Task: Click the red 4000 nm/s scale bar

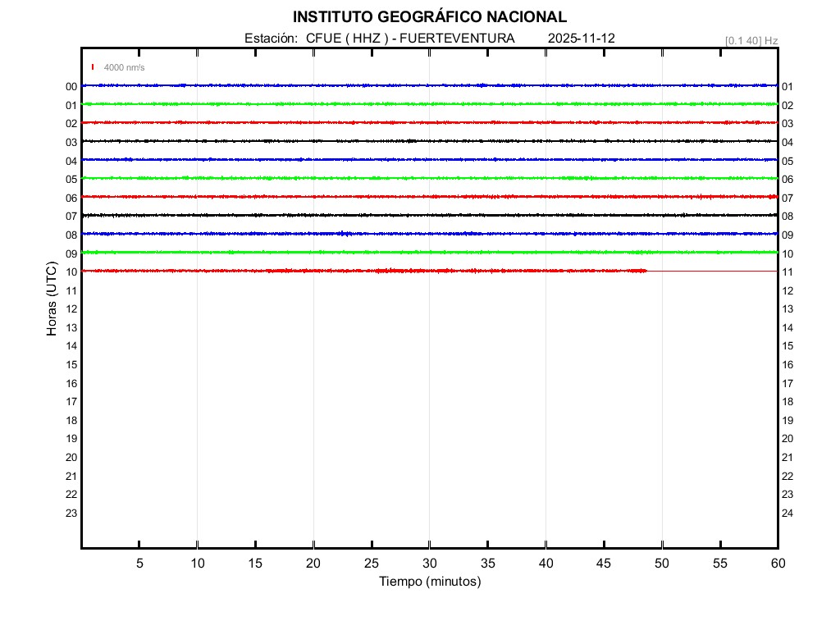Action: 93,67
